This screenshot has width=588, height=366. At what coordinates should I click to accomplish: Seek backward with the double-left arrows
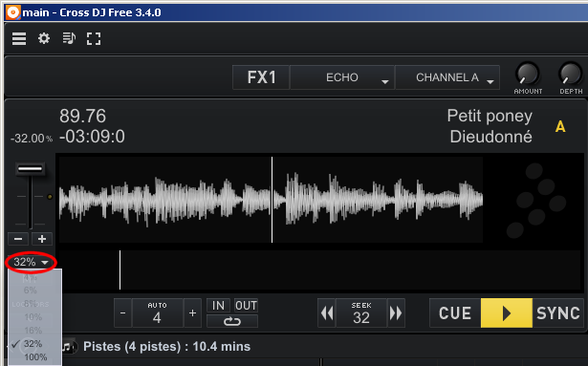[x=327, y=313]
